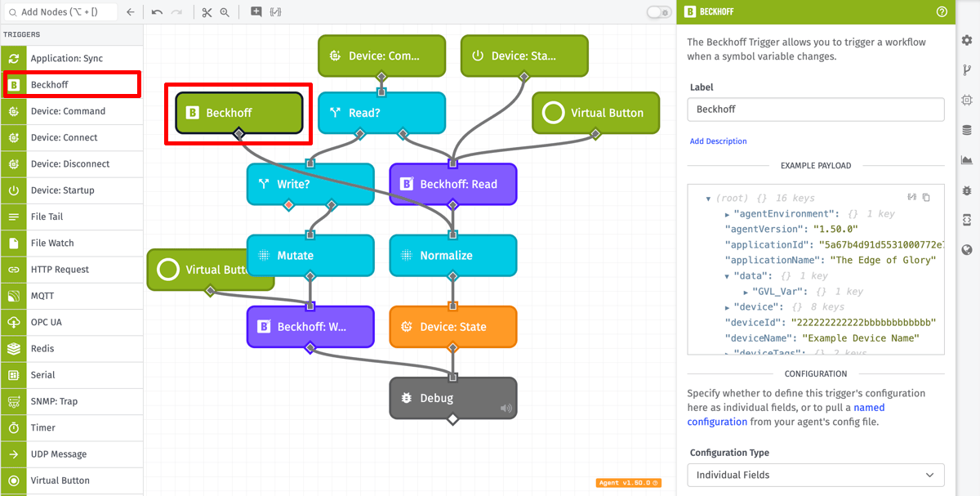Select the Beckhoff: Read node
The image size is (980, 496).
click(453, 184)
